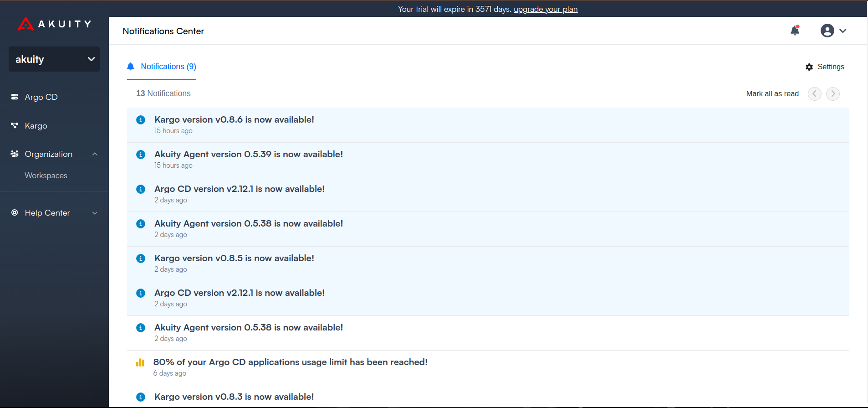Image resolution: width=868 pixels, height=408 pixels.
Task: Click Mark all as read
Action: click(772, 93)
